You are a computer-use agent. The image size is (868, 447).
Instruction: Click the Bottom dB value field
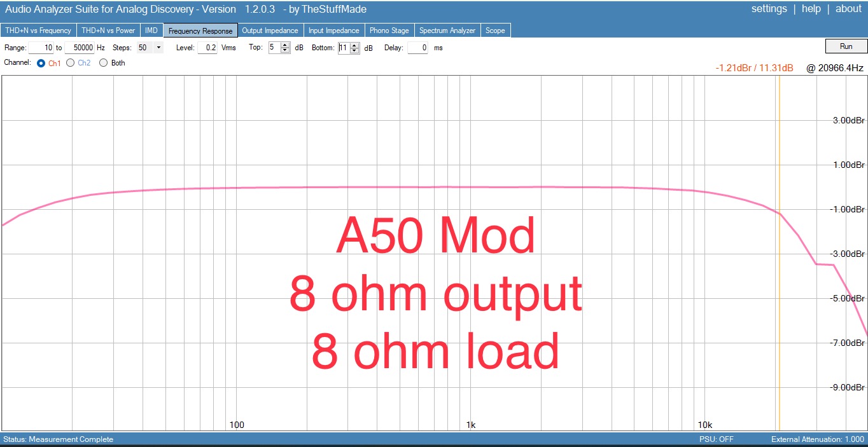344,48
